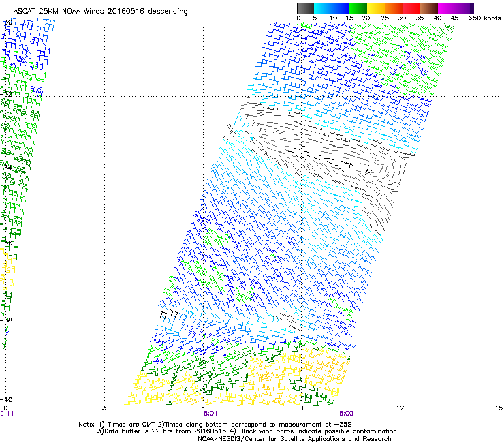Click the 'NOAA/NESDIS/Center for Satellite Applications and Research' credit

(x=294, y=439)
